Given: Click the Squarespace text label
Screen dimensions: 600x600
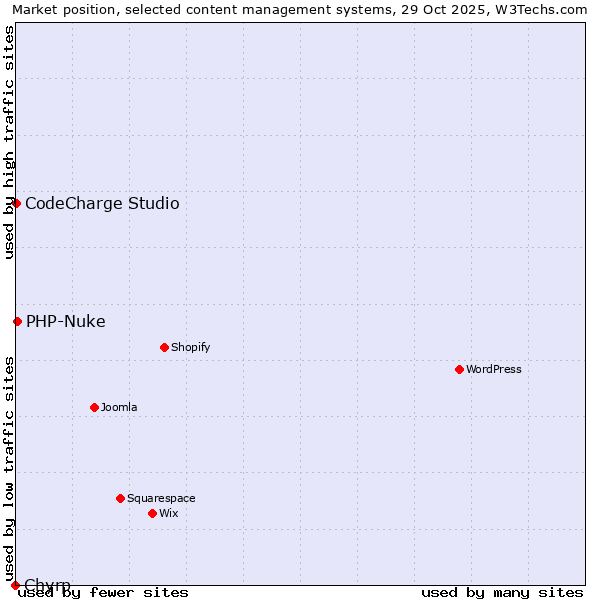Looking at the screenshot, I should point(161,499).
